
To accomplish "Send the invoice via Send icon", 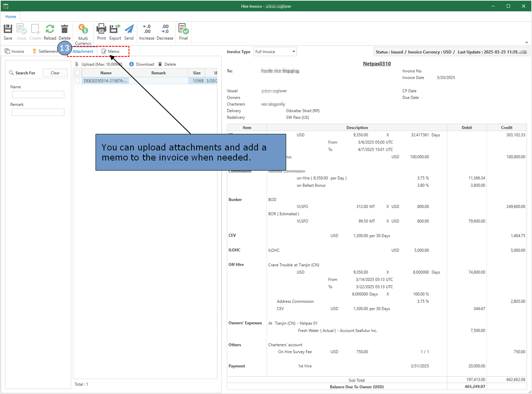I will tap(129, 29).
